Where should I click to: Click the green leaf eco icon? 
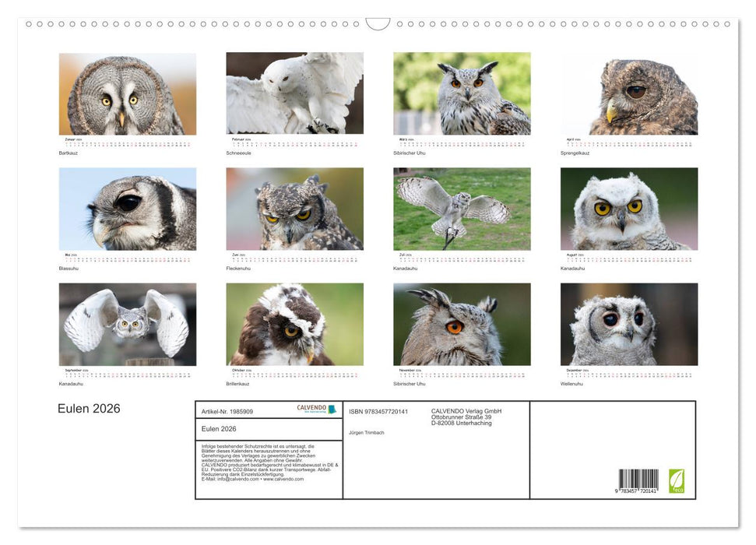click(677, 480)
